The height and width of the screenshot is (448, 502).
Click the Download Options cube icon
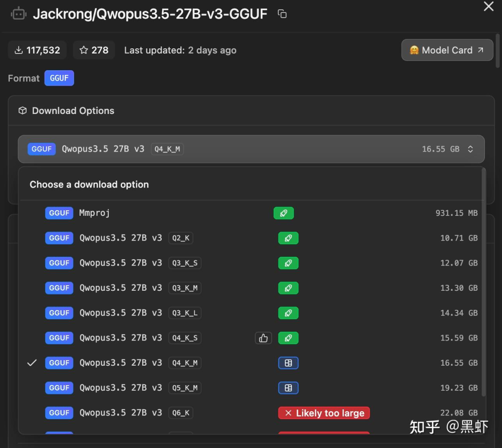click(x=23, y=111)
